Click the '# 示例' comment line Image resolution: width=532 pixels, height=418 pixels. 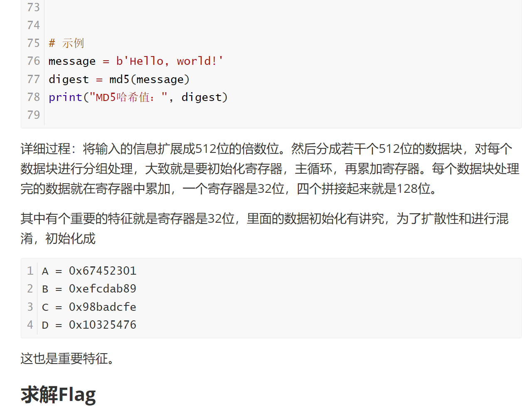tap(66, 43)
